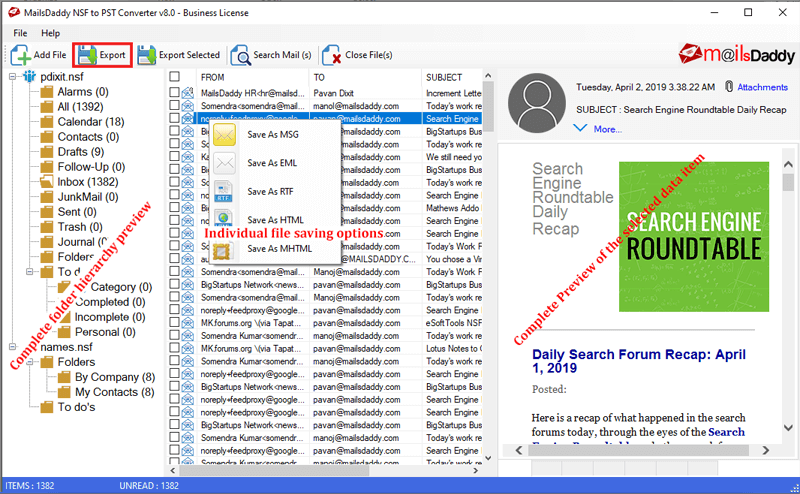Collapse the To do subfolder node
Image resolution: width=800 pixels, height=494 pixels.
30,271
